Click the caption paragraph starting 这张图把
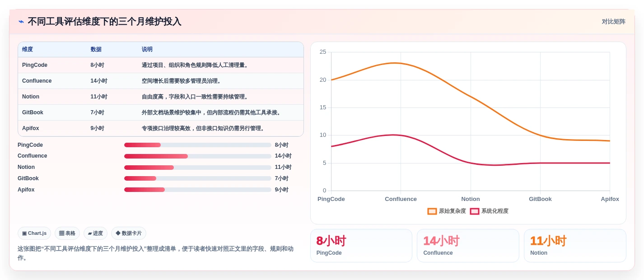The height and width of the screenshot is (280, 644). click(155, 253)
